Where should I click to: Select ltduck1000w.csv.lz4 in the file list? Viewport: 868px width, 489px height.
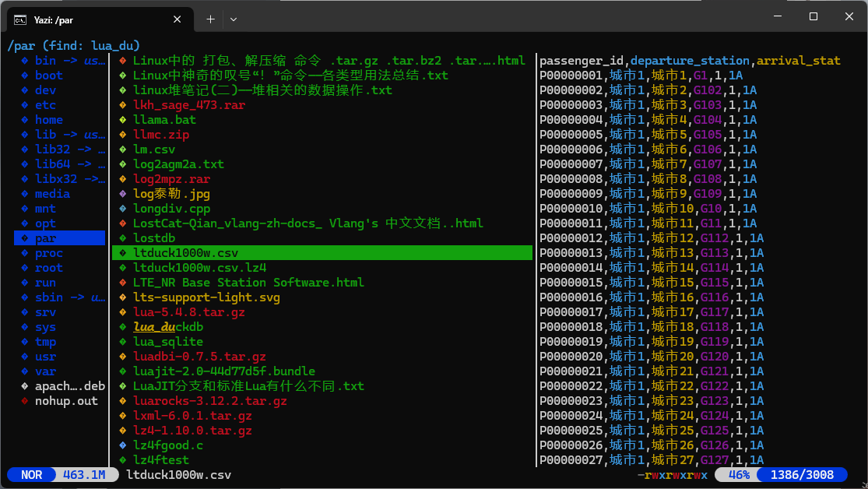pos(322,268)
